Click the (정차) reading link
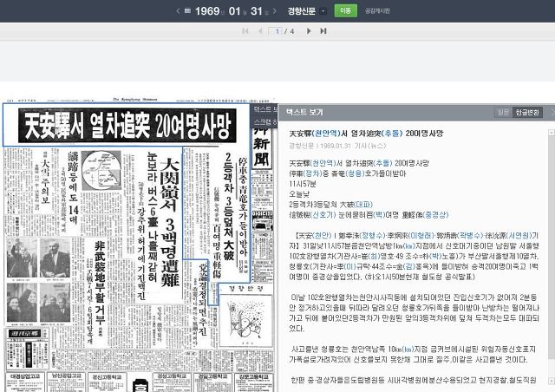555x392 pixels. [312, 173]
